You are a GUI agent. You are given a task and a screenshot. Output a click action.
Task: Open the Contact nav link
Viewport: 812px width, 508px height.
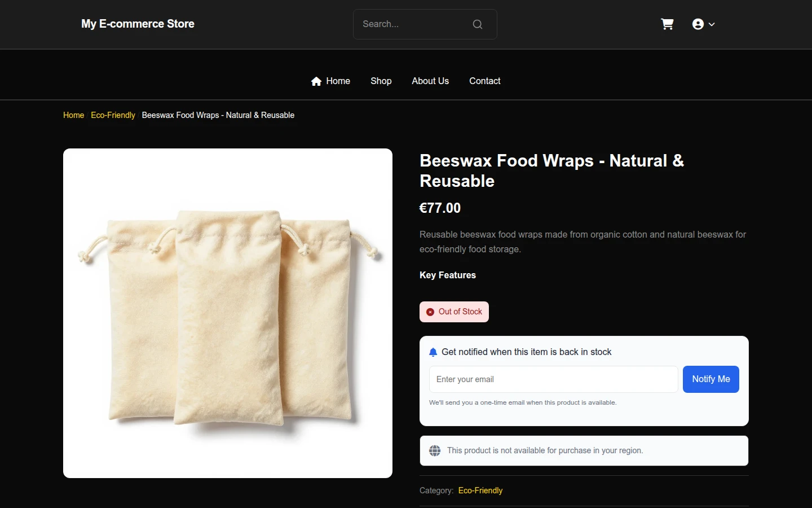[485, 81]
